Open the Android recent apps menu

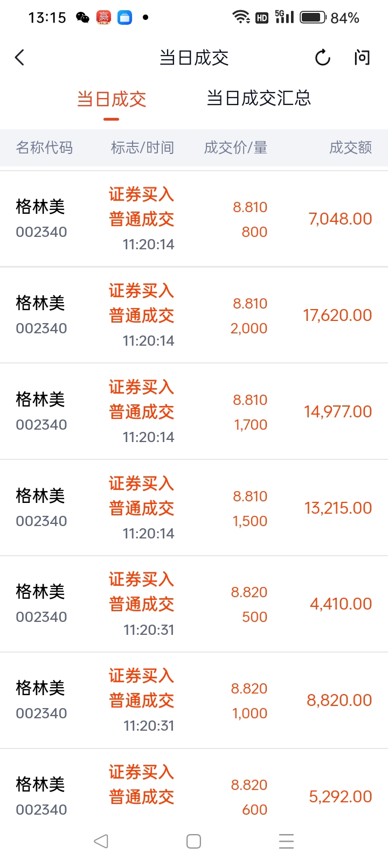tap(286, 841)
